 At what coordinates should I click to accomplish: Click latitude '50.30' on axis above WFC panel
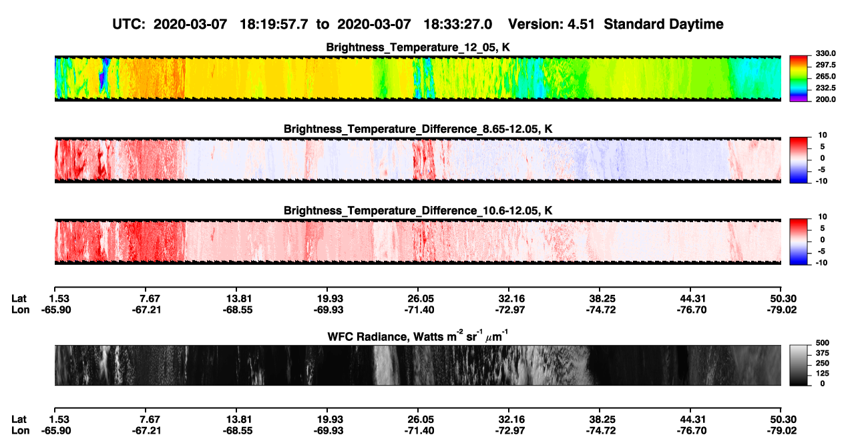pyautogui.click(x=784, y=298)
